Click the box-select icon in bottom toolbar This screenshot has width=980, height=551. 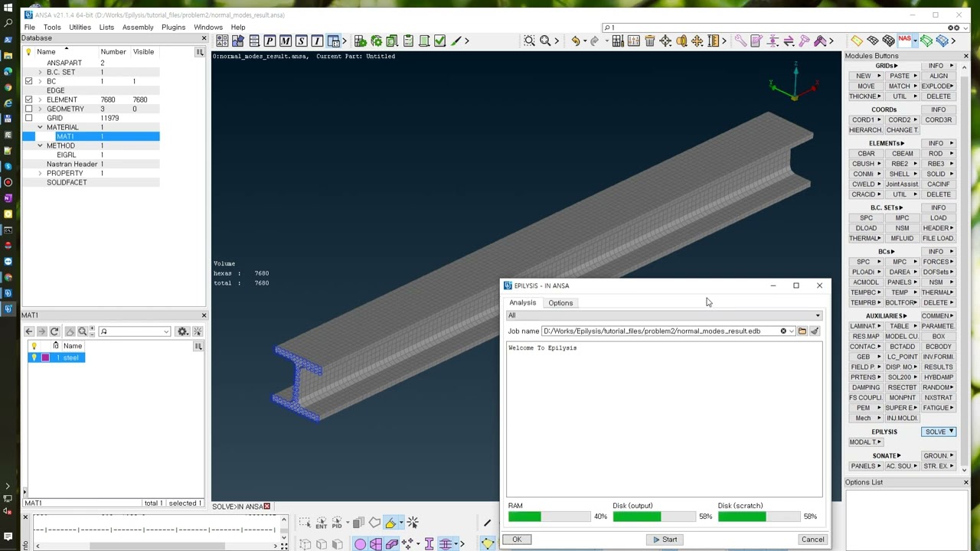pos(305,523)
